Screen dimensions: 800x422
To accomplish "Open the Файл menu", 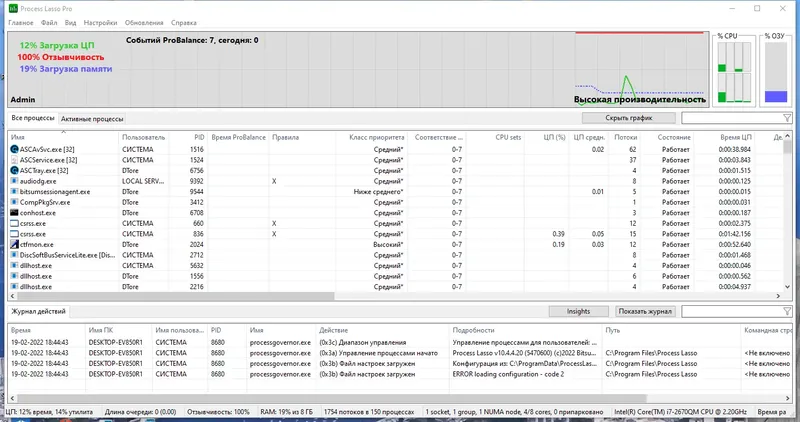I will (x=49, y=23).
